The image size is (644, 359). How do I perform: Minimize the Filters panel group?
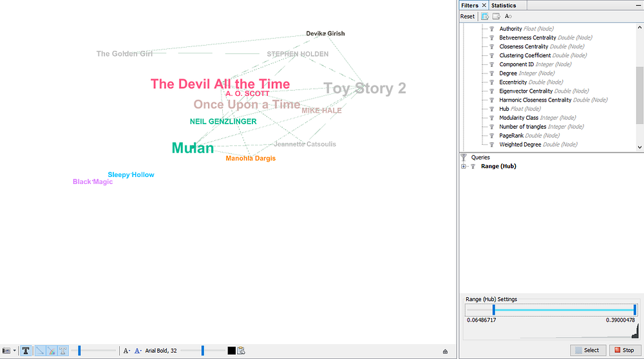638,5
